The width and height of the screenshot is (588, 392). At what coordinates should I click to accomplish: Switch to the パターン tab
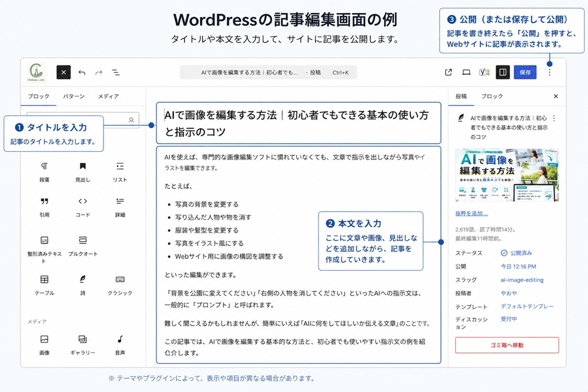(x=73, y=96)
